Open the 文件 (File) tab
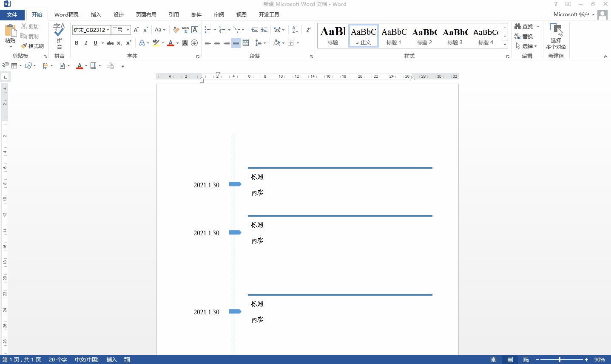This screenshot has width=611, height=364. [x=12, y=15]
